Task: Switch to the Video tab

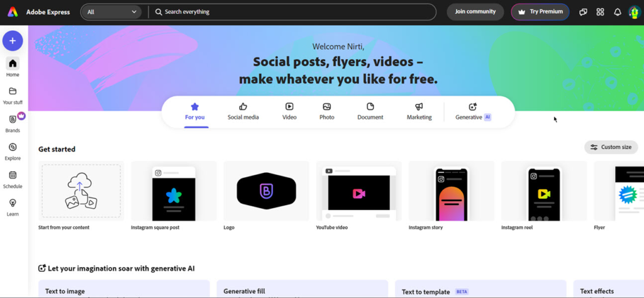Action: click(x=289, y=112)
